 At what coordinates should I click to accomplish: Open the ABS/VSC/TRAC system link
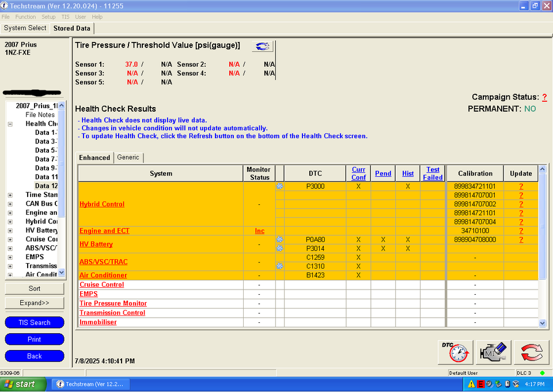tap(103, 261)
